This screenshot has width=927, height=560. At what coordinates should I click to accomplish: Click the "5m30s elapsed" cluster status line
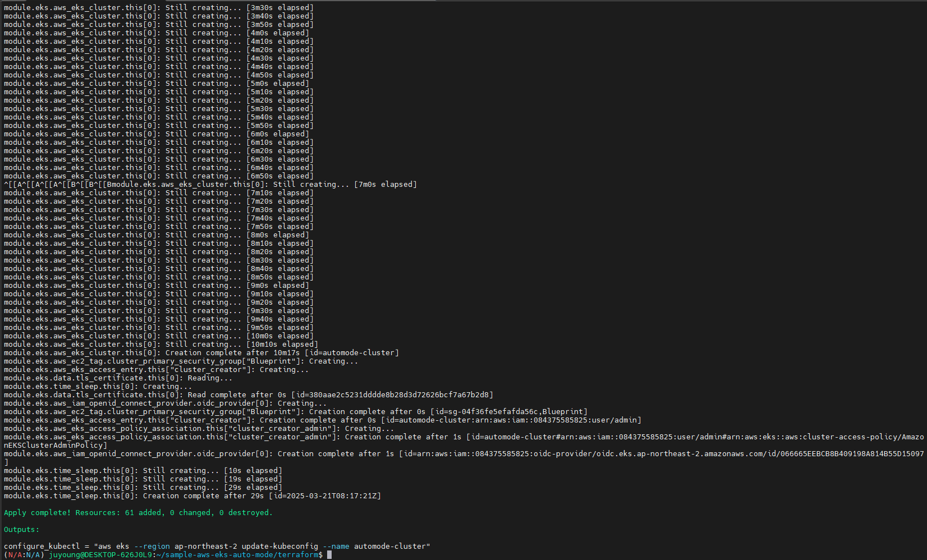coord(159,108)
